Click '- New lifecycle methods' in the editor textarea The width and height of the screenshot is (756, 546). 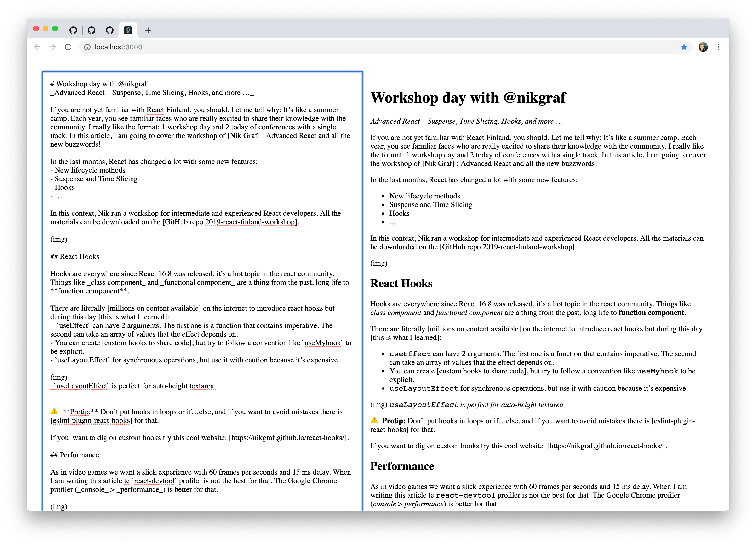[x=88, y=170]
